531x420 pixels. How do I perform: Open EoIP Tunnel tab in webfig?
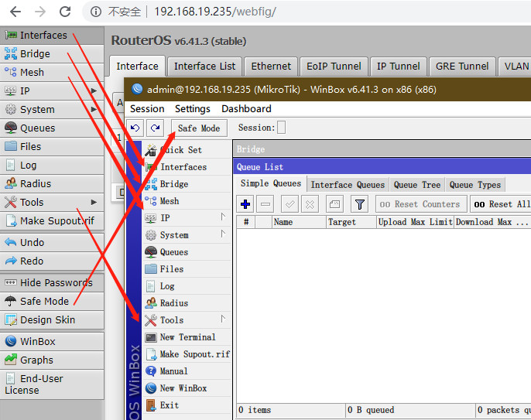tap(334, 67)
